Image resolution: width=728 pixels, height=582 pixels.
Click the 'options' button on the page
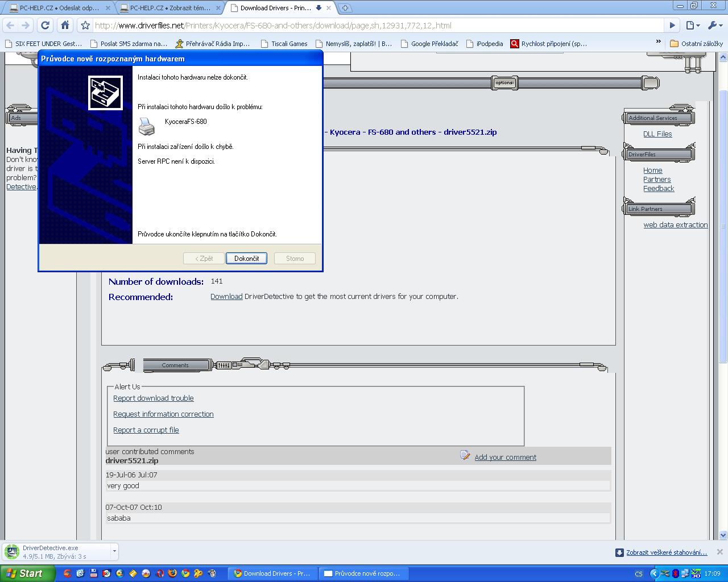504,83
